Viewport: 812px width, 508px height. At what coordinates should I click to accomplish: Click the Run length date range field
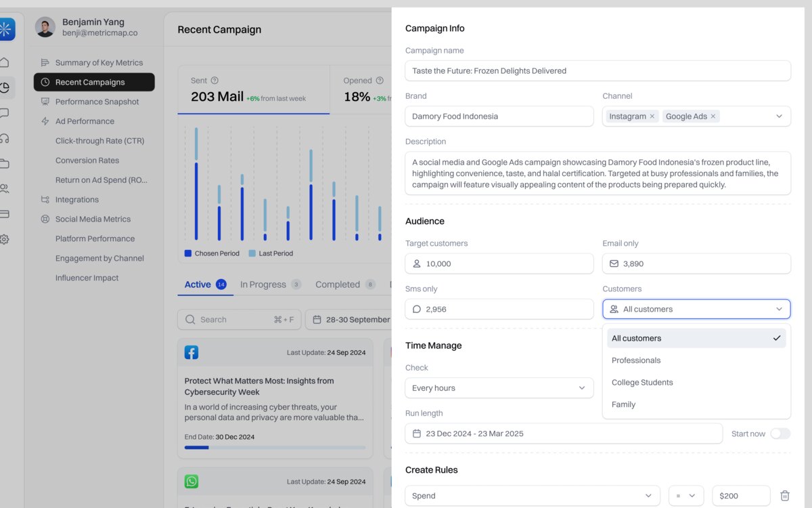tap(564, 433)
